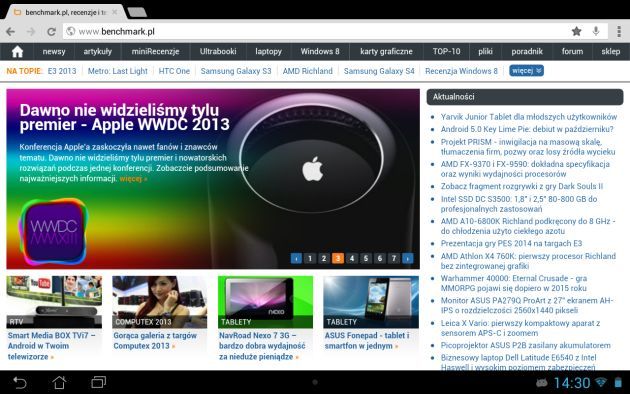Open 'Prezentacja gry PES 2014' news link
The image size is (630, 394).
[511, 243]
